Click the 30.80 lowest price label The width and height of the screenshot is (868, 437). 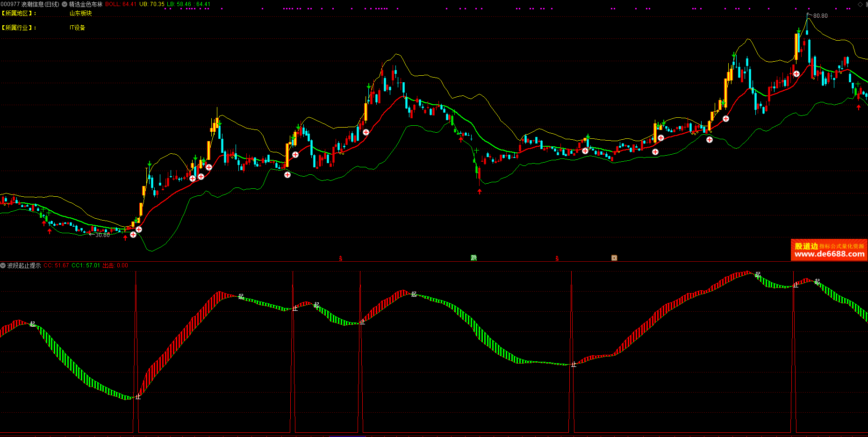coord(102,235)
